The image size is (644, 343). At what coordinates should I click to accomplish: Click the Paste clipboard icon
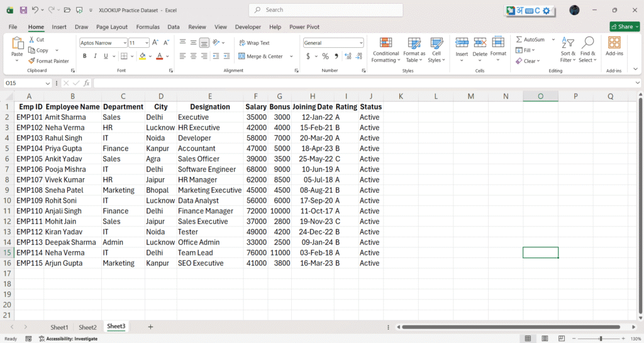point(17,43)
